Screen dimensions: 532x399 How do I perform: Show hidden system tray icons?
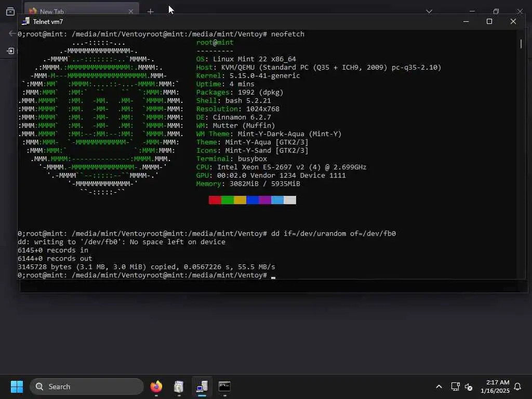(438, 387)
